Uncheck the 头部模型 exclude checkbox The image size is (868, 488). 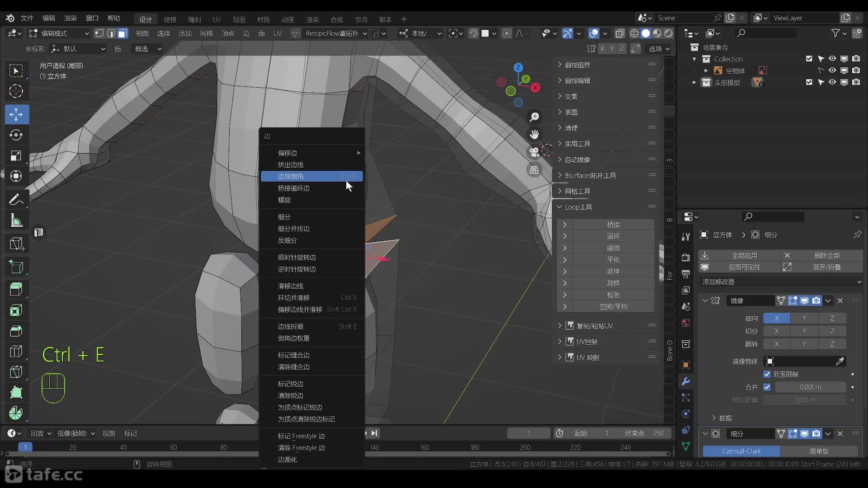[809, 82]
